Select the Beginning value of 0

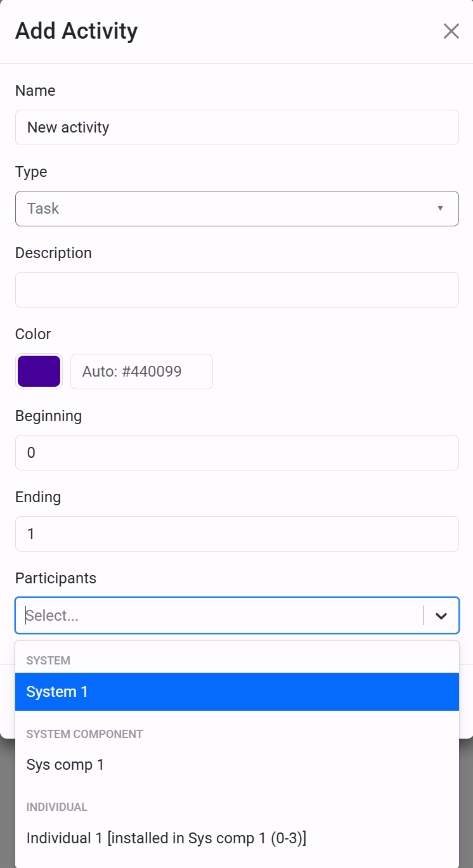coord(237,453)
